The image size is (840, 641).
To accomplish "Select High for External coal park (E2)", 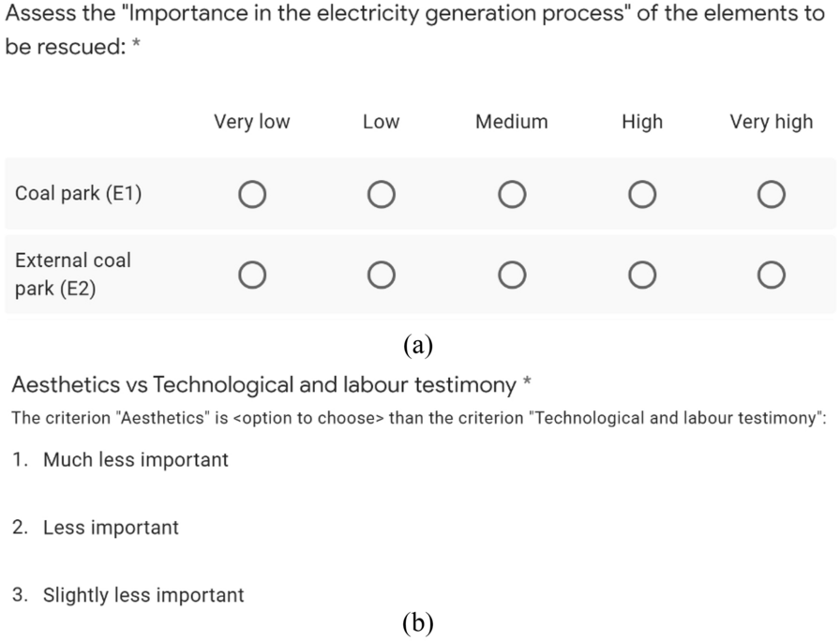I will point(641,275).
